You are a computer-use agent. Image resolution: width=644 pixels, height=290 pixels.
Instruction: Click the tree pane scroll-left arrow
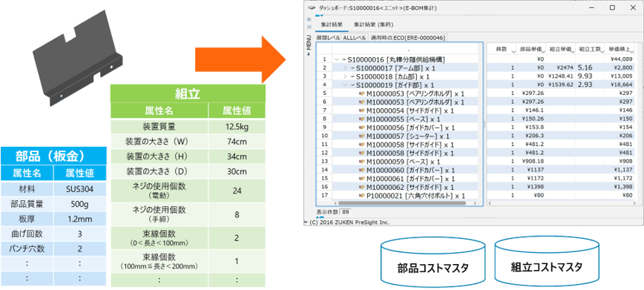(335, 203)
